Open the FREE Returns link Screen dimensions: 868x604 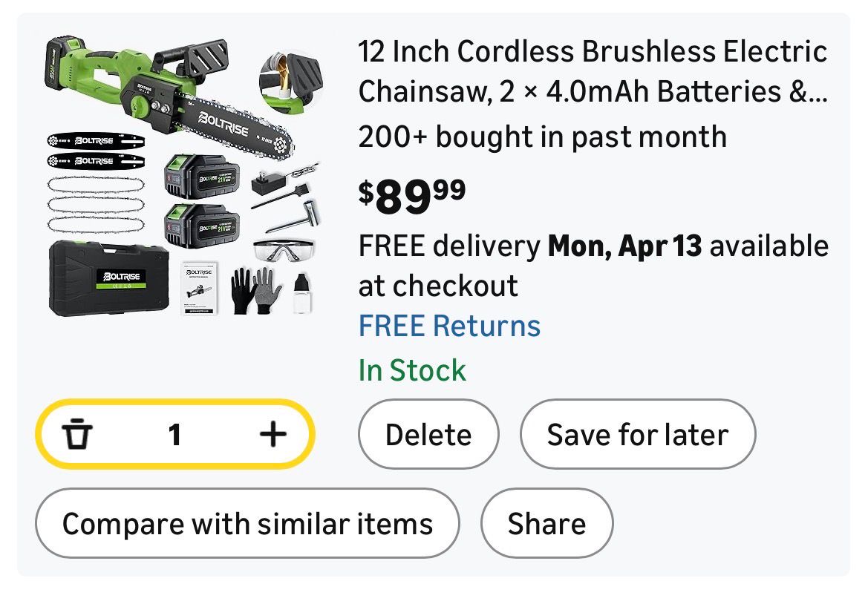click(449, 326)
